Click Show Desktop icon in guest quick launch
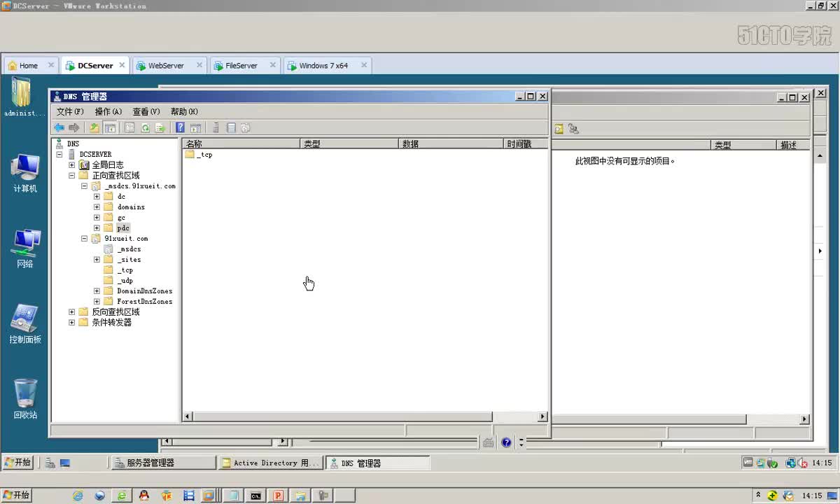Viewport: 840px width, 504px height. coord(64,463)
